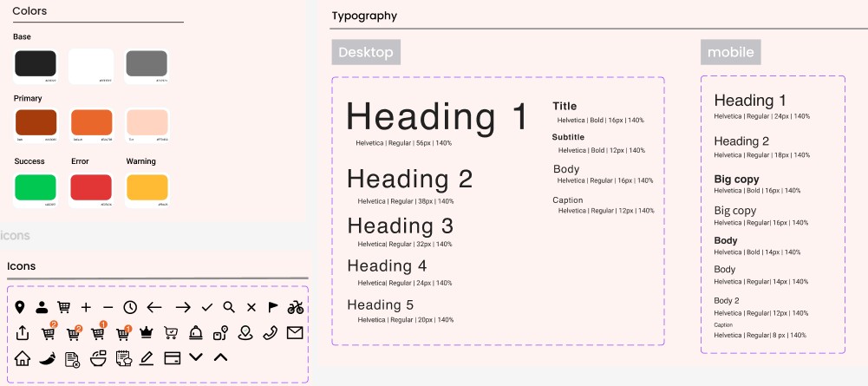This screenshot has width=868, height=386.
Task: Click the chevron down icon
Action: tap(195, 357)
